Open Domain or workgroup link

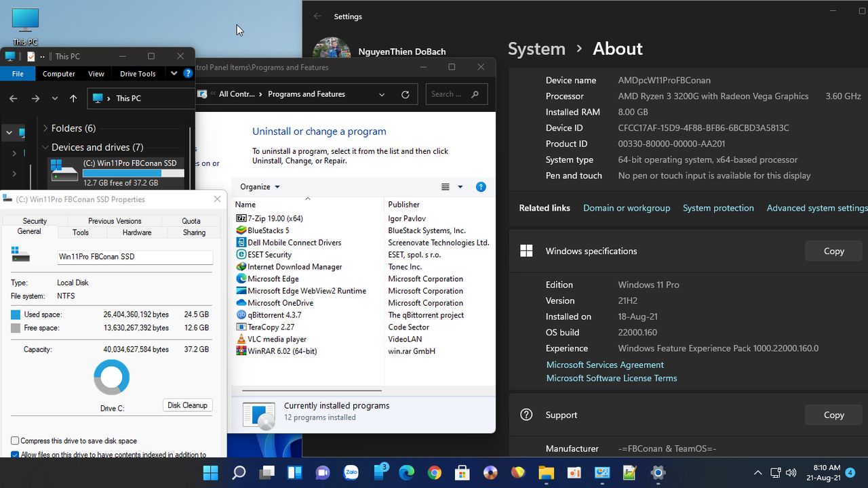pos(627,208)
